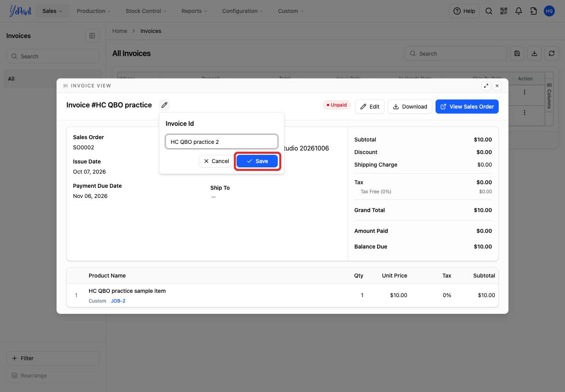Open the JOB-2 link

tap(118, 301)
